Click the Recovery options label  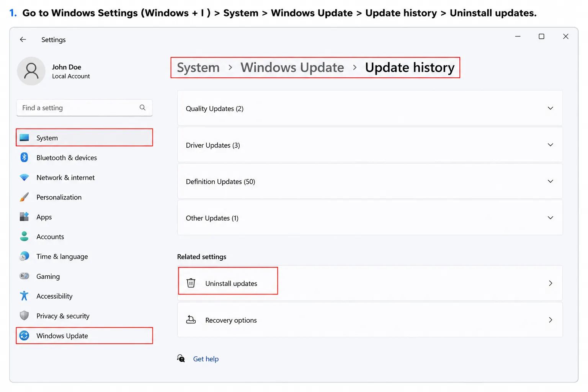click(231, 320)
